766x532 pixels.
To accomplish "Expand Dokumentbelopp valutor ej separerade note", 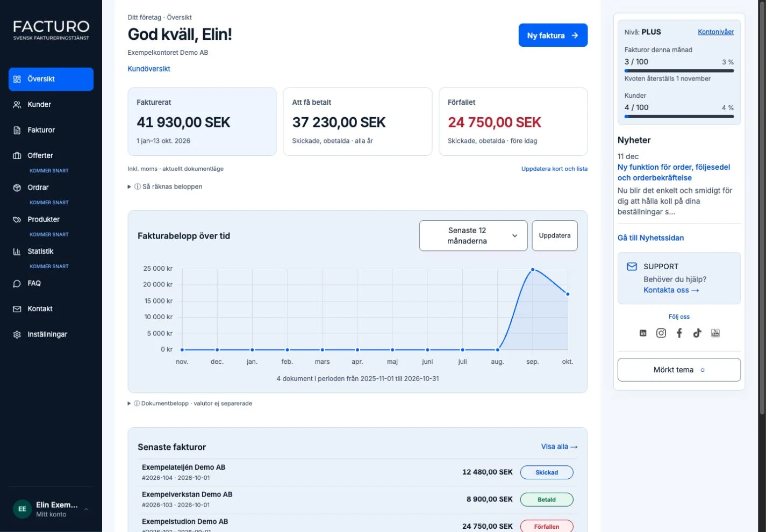I will coord(190,404).
